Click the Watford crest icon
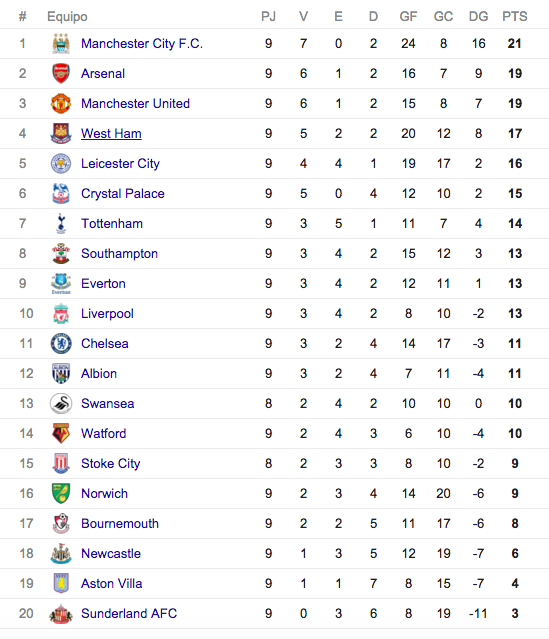 point(61,433)
